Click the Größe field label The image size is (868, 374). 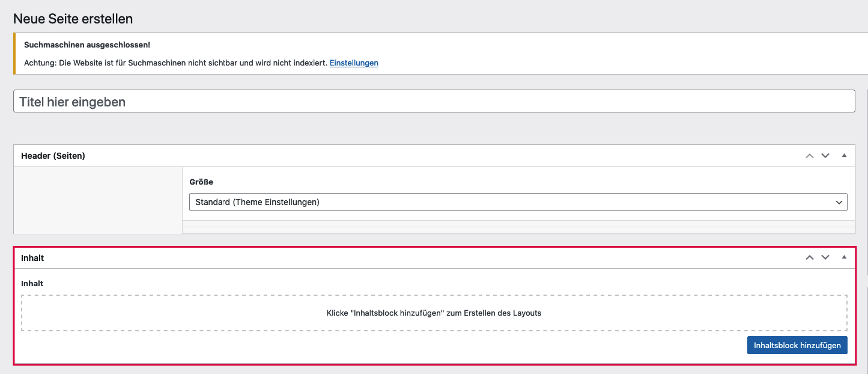tap(201, 182)
